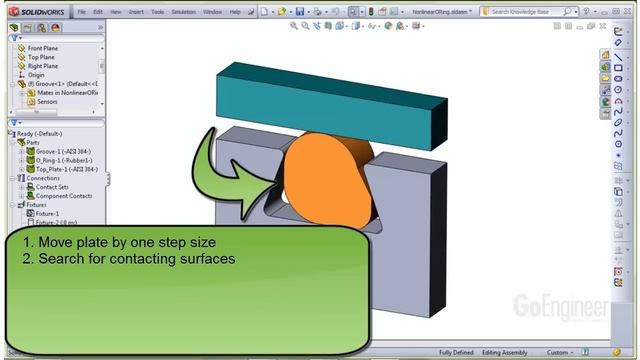Collapse the Connections folder
This screenshot has height=360, width=640.
click(13, 178)
